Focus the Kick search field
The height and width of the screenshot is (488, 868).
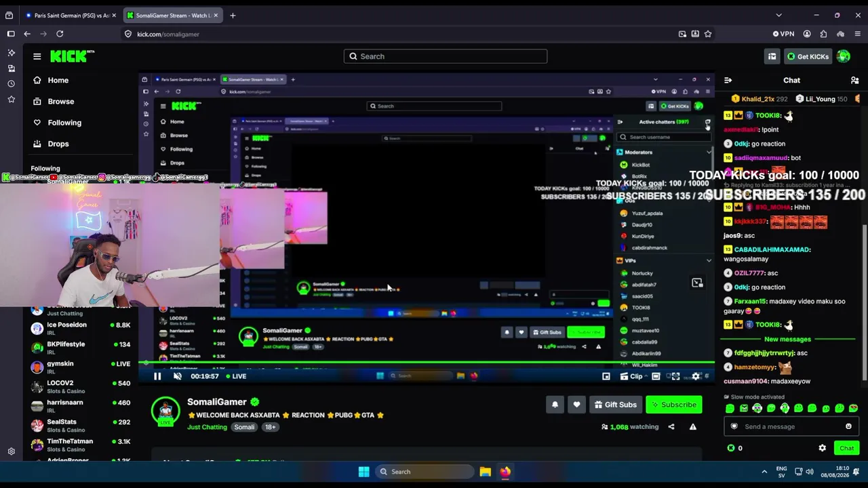coord(446,56)
